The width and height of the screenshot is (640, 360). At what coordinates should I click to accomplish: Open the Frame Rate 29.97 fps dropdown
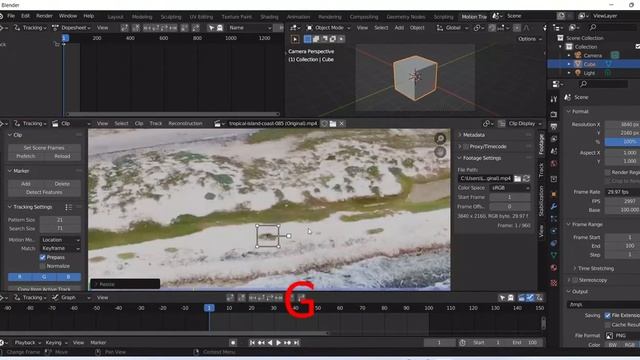(622, 192)
